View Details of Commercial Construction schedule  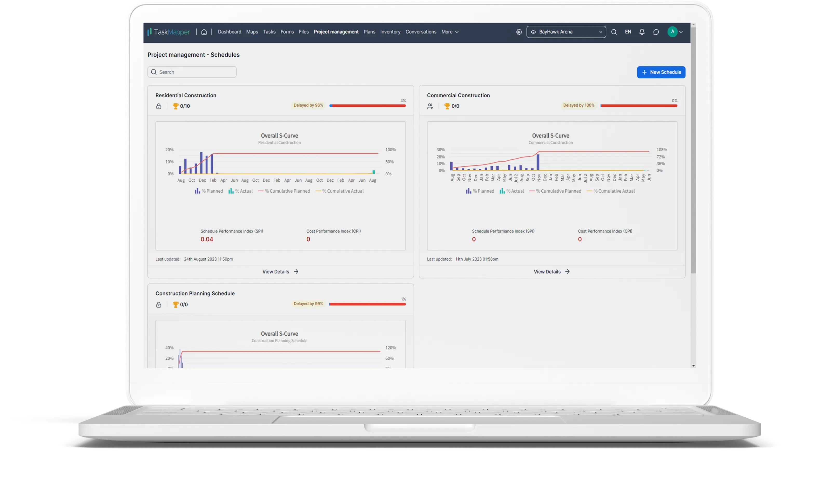click(x=551, y=271)
